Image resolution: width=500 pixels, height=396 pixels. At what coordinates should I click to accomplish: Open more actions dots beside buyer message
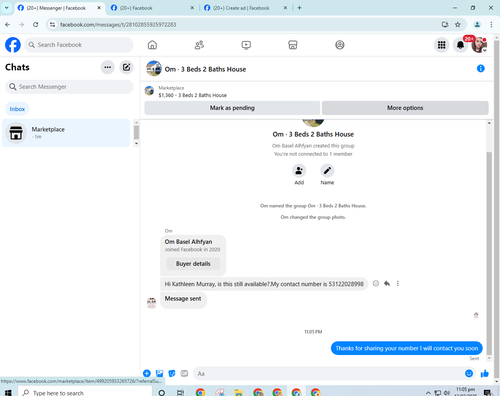(398, 284)
